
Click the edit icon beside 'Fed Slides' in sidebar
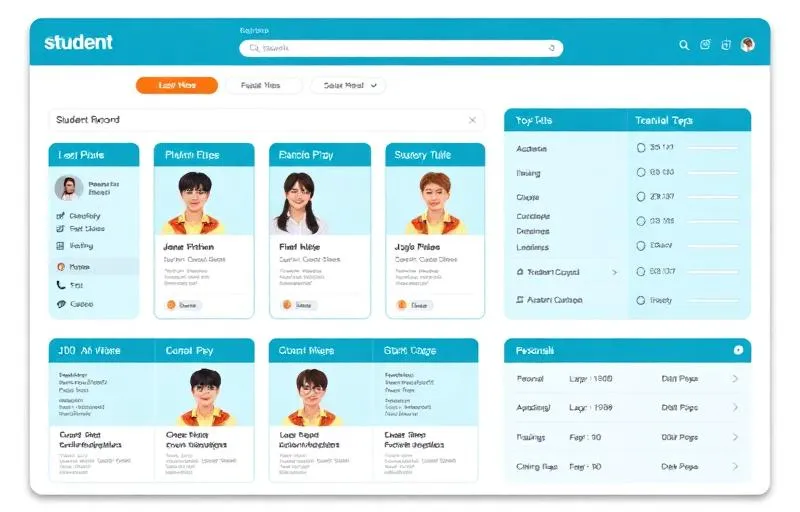(x=60, y=229)
